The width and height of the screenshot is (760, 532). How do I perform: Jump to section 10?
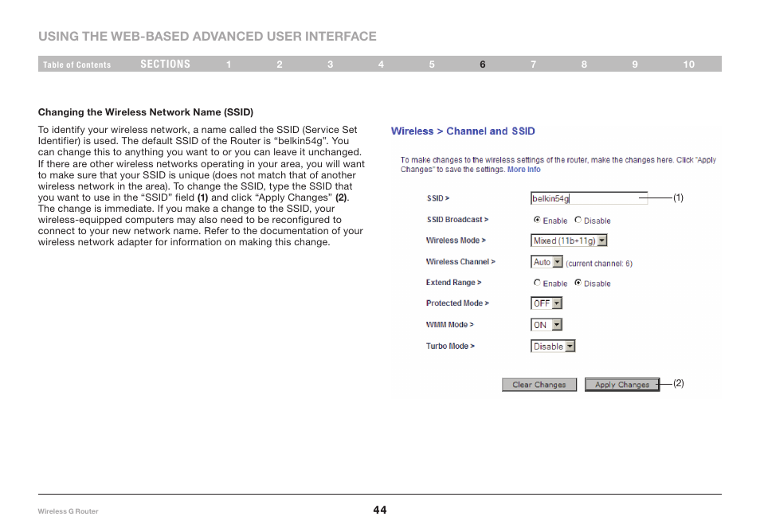coord(689,65)
